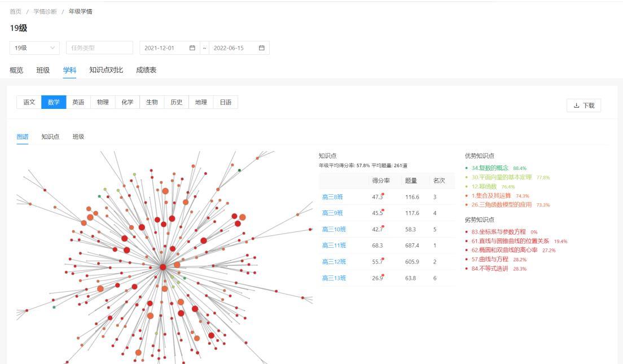
Task: Open class link 高三13班
Action: (x=334, y=278)
